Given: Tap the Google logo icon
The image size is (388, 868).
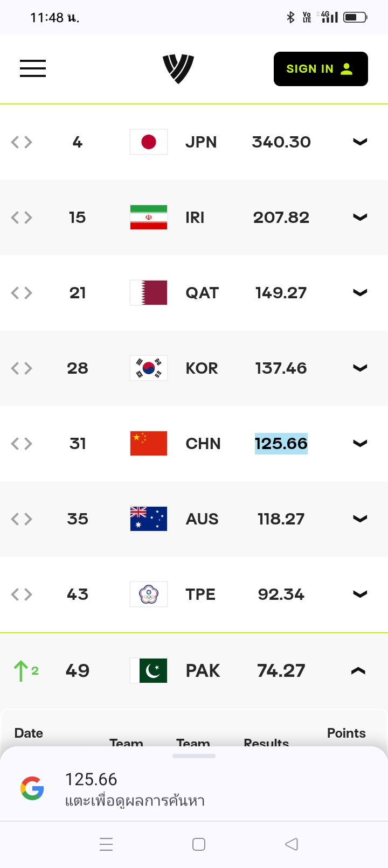Looking at the screenshot, I should tap(32, 788).
